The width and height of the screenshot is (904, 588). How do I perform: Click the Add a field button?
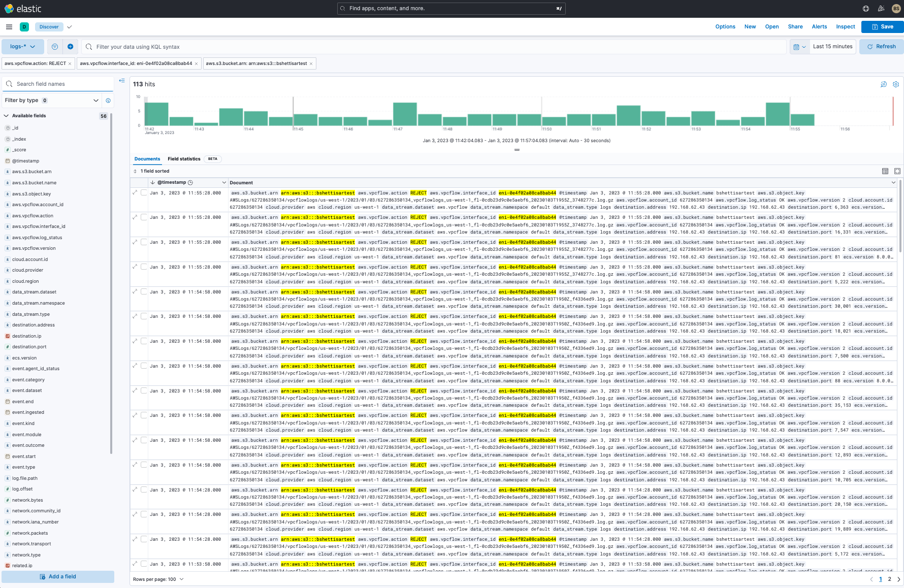[58, 576]
